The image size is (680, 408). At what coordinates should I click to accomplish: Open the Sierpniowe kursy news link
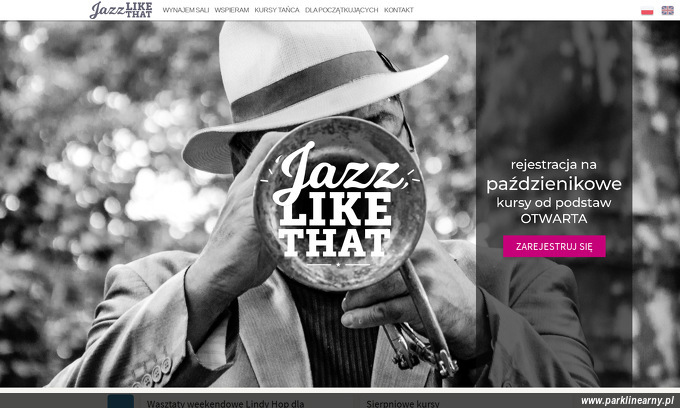(x=402, y=404)
